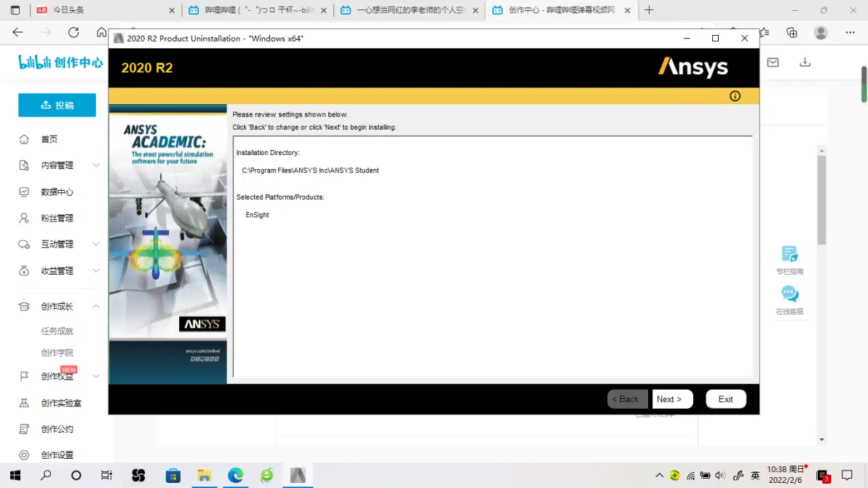Screen dimensions: 868x488
Task: Click the blue 投稿 upload button
Action: point(57,105)
